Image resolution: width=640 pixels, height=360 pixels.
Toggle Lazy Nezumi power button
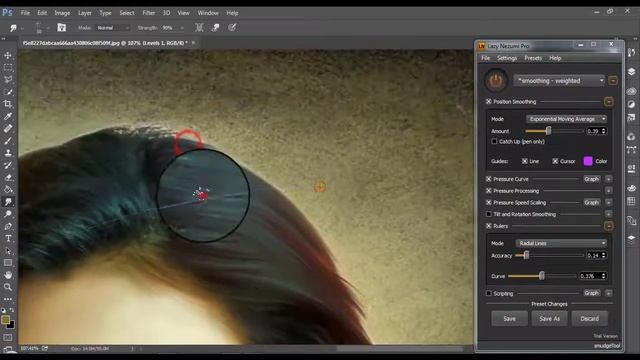click(x=496, y=80)
